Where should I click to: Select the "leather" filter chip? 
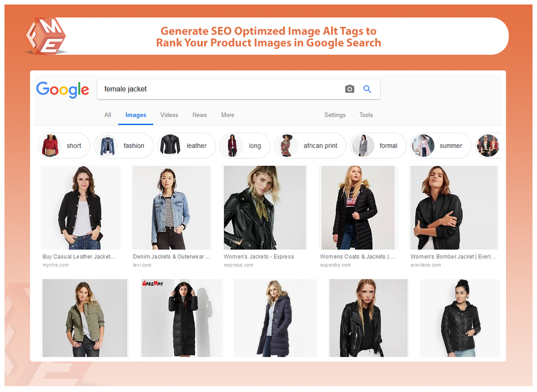[186, 146]
